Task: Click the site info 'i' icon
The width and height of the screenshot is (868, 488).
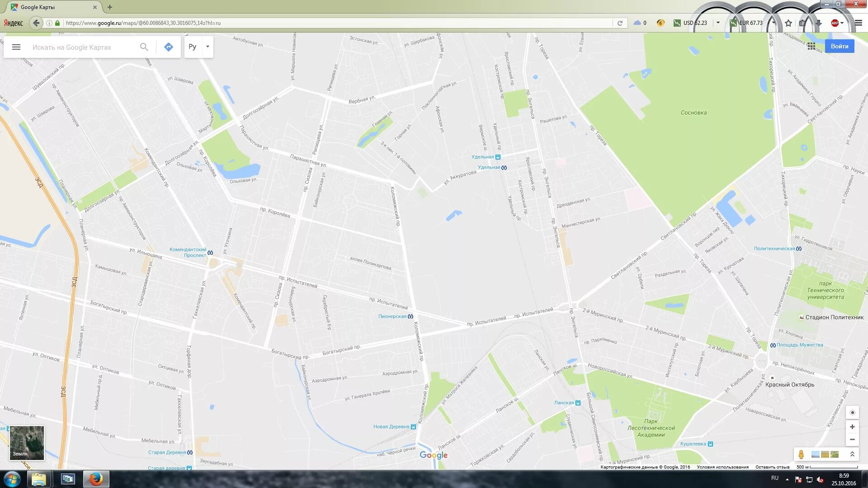Action: pyautogui.click(x=49, y=23)
